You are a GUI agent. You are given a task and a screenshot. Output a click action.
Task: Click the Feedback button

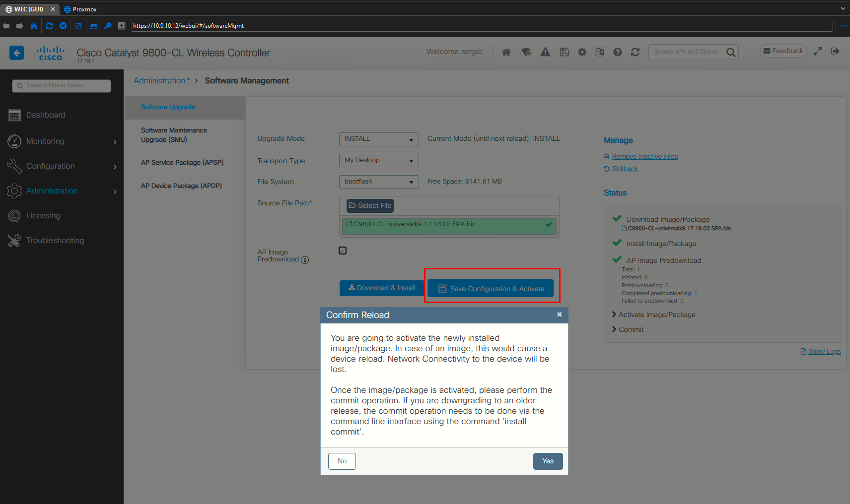pyautogui.click(x=783, y=51)
